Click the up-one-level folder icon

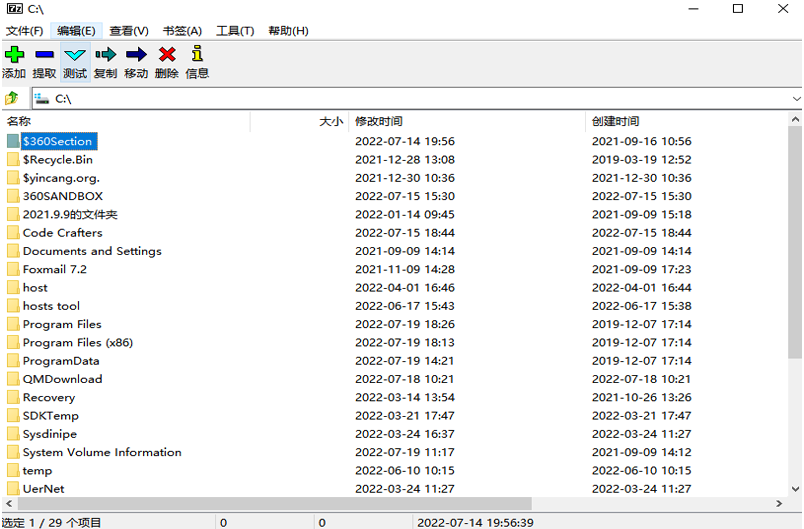[12, 98]
